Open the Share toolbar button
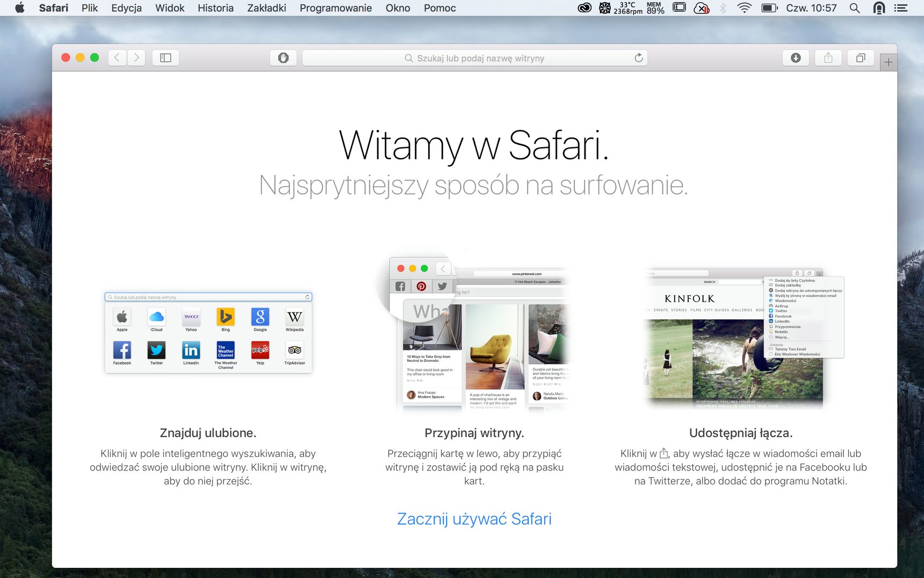 828,58
